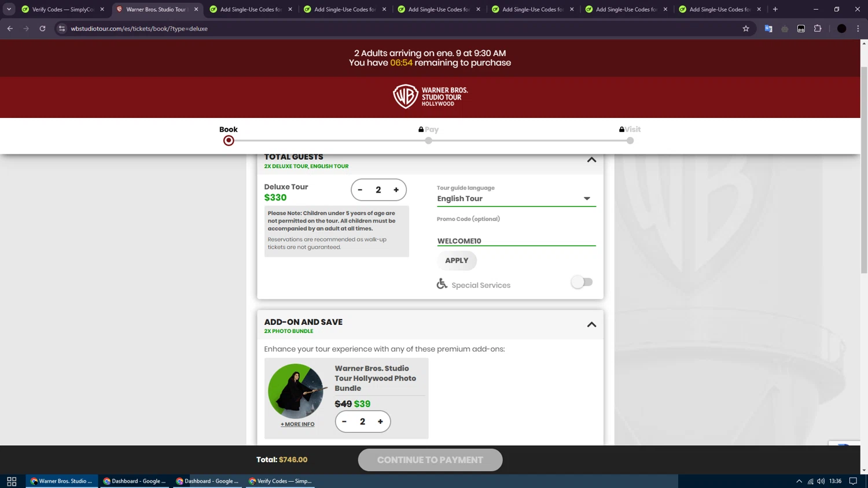
Task: Click the wheelchair Special Services icon
Action: tap(442, 284)
